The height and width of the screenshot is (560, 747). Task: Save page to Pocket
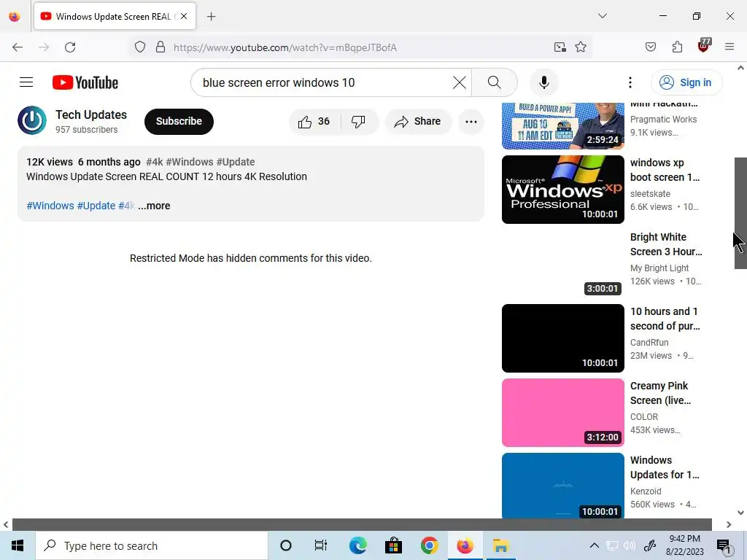click(x=650, y=47)
